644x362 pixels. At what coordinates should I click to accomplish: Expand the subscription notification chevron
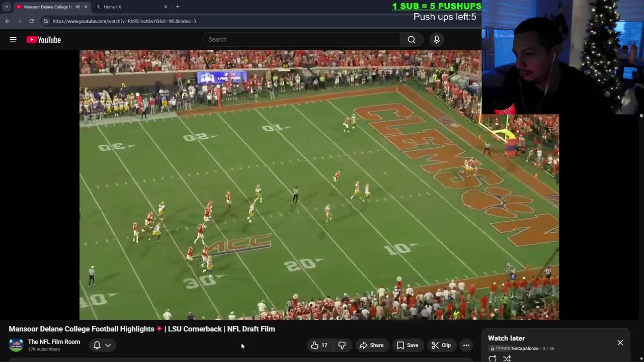click(108, 345)
